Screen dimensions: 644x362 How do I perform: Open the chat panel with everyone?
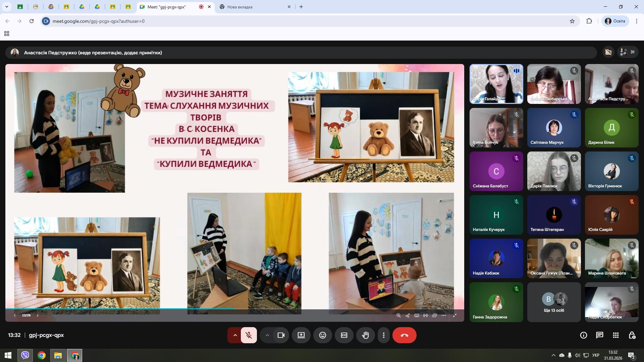coord(600,335)
